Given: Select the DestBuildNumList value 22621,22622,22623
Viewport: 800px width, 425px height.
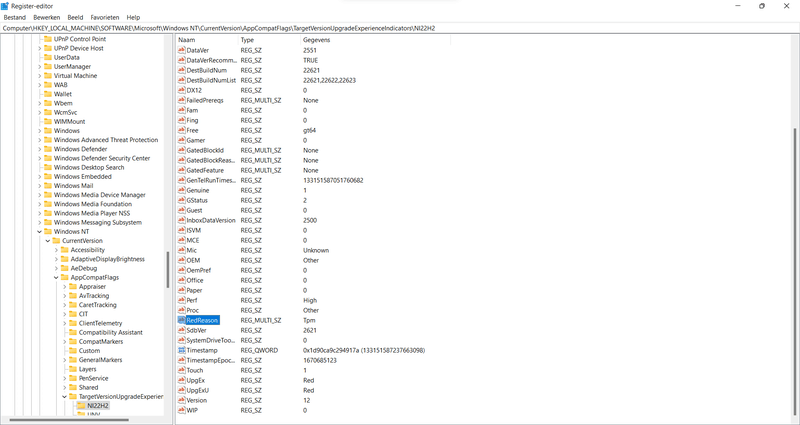Looking at the screenshot, I should (x=329, y=80).
